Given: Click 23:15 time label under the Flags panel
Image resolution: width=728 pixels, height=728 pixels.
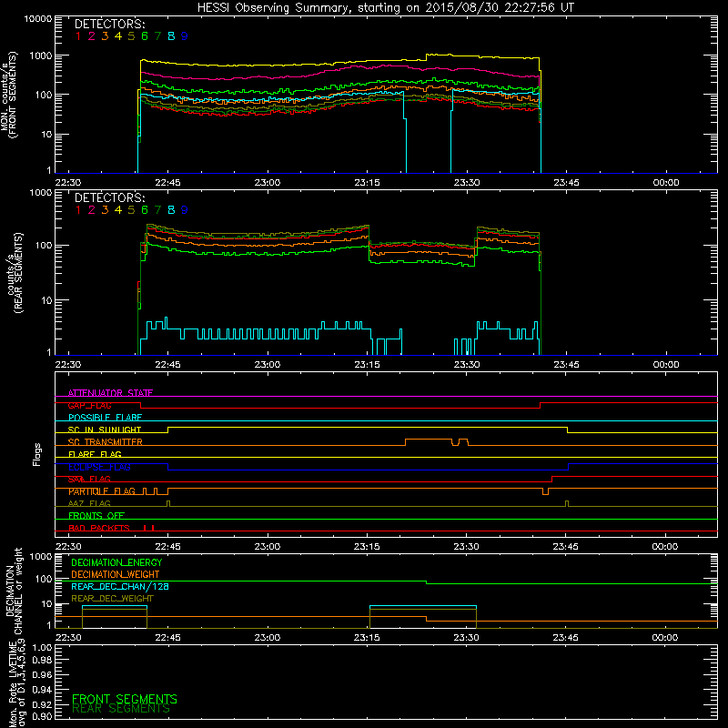Looking at the screenshot, I should coord(367,547).
